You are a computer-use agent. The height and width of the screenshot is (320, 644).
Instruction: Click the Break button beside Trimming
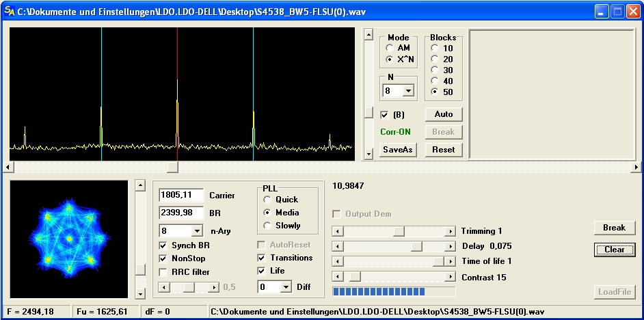pos(614,228)
